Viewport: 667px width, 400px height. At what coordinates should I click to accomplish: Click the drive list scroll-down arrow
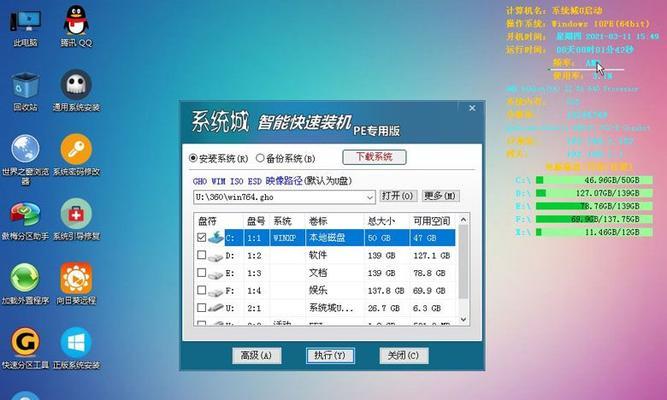tap(463, 319)
